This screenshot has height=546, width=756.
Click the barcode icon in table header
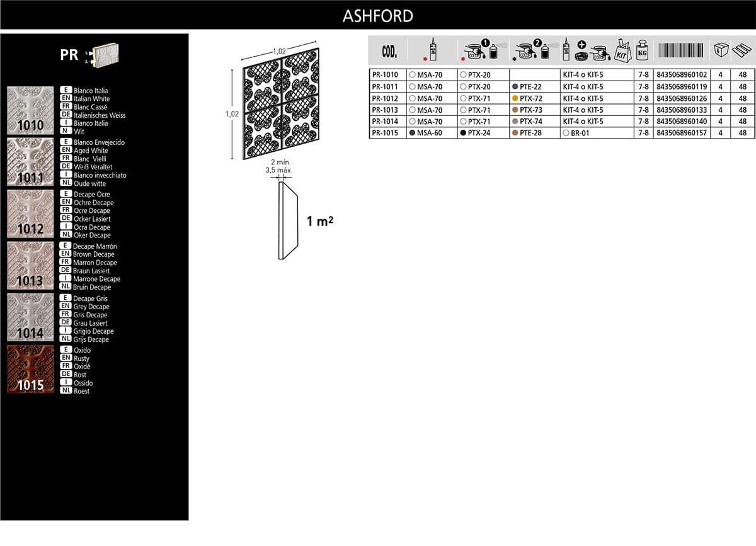(x=682, y=50)
